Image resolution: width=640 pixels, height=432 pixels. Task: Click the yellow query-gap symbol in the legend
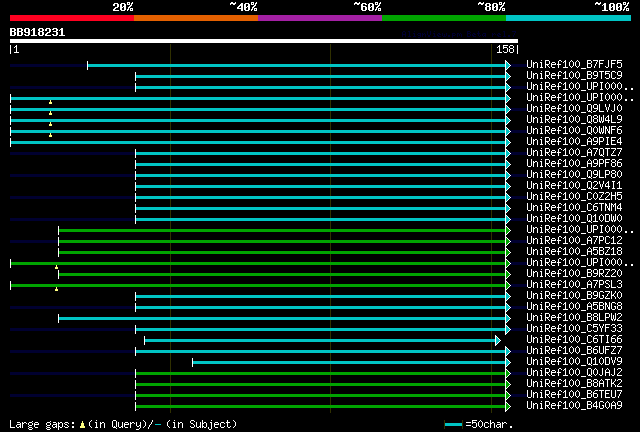[x=82, y=425]
